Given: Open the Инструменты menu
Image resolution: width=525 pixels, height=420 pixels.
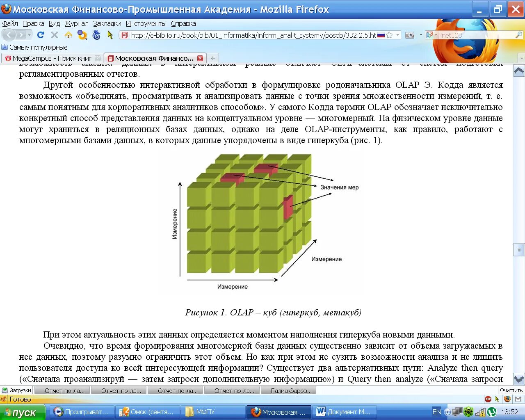Looking at the screenshot, I should coord(146,23).
